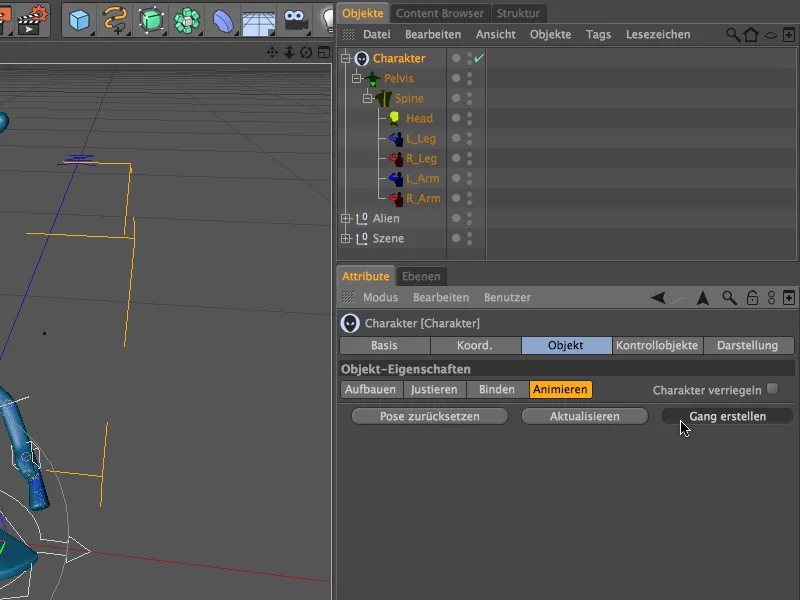800x600 pixels.
Task: Expand the Alien null object
Action: click(x=346, y=218)
